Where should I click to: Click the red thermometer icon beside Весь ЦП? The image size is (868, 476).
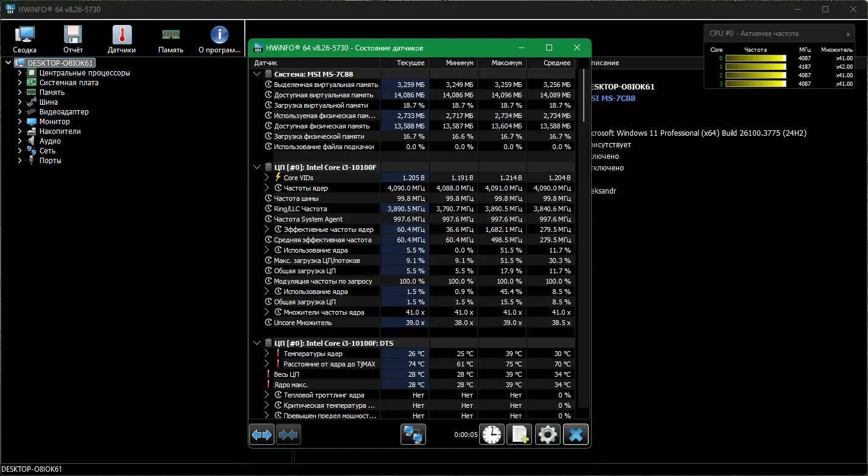click(x=268, y=374)
